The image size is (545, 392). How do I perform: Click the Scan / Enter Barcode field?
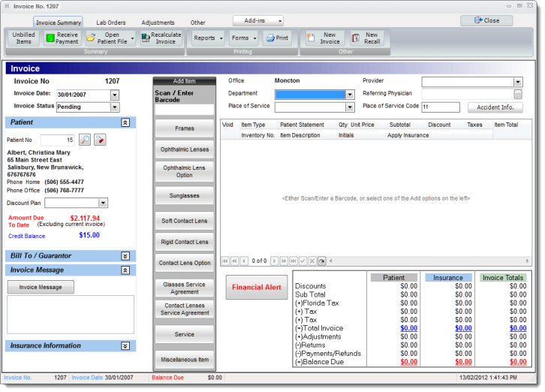(x=184, y=110)
